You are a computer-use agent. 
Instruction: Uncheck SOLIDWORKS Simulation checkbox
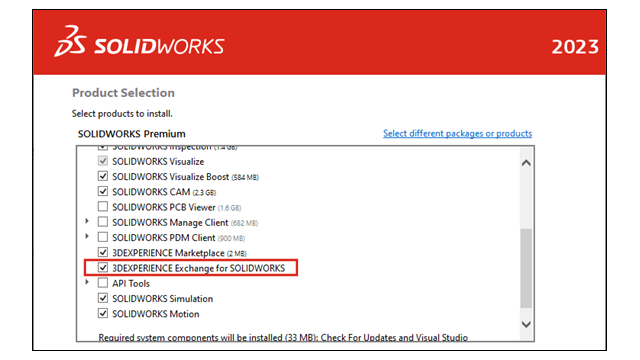tap(103, 298)
